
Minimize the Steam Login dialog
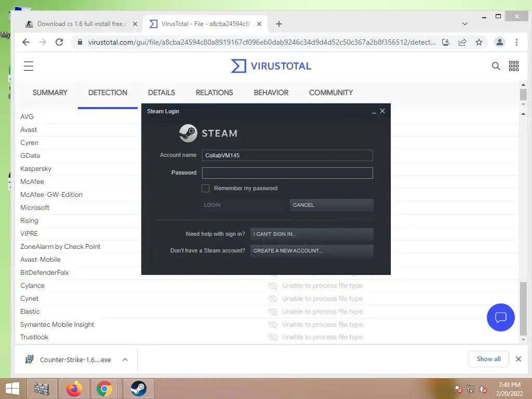pyautogui.click(x=374, y=111)
